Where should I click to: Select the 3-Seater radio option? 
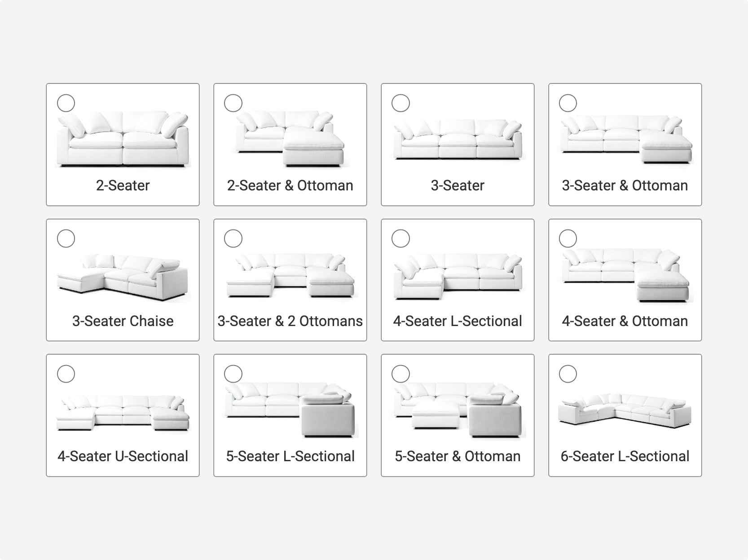[x=400, y=103]
